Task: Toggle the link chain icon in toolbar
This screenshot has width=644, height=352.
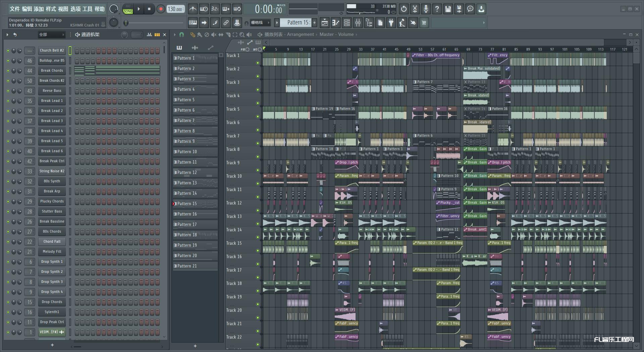Action: (226, 23)
